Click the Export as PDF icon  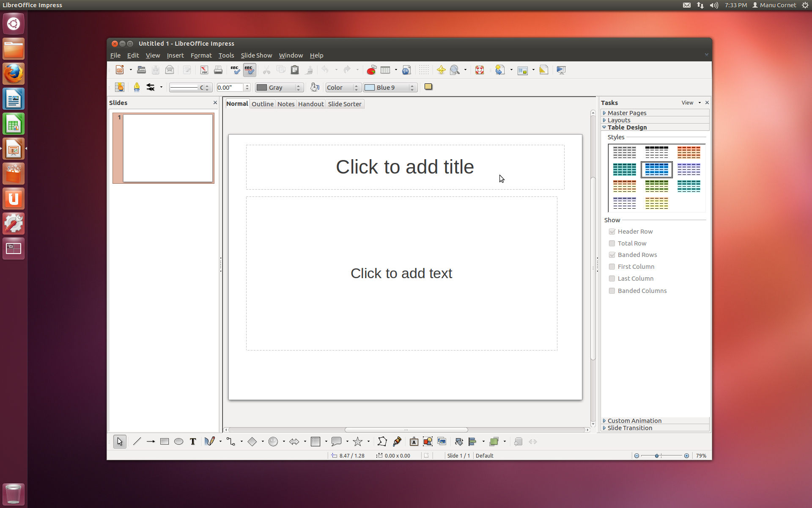coord(204,70)
